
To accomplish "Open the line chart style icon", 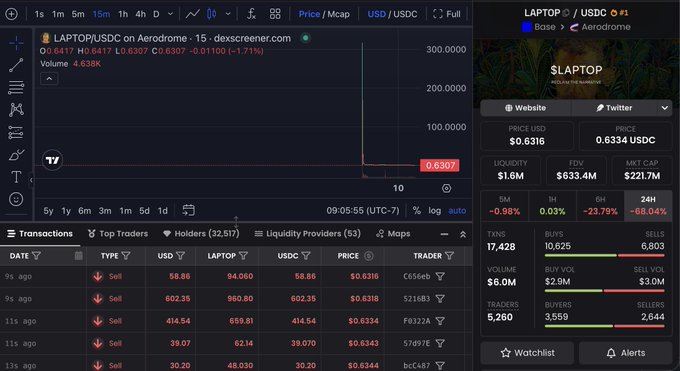I will [x=192, y=14].
